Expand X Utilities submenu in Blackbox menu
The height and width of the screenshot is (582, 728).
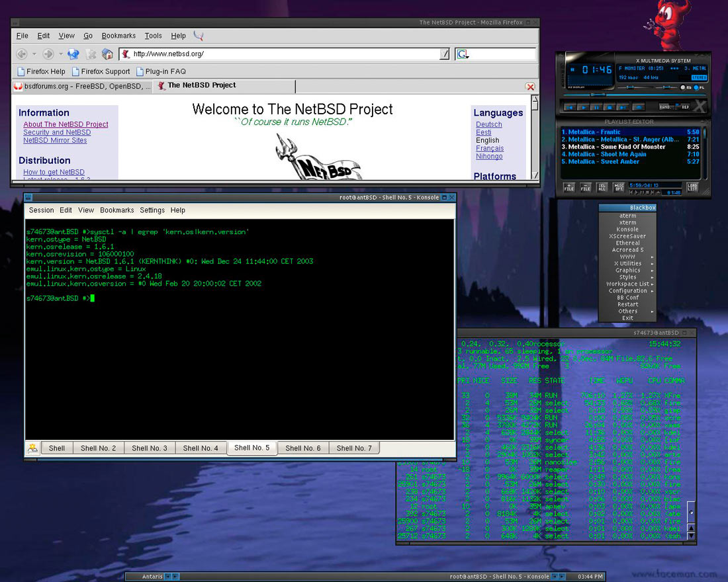pos(627,263)
